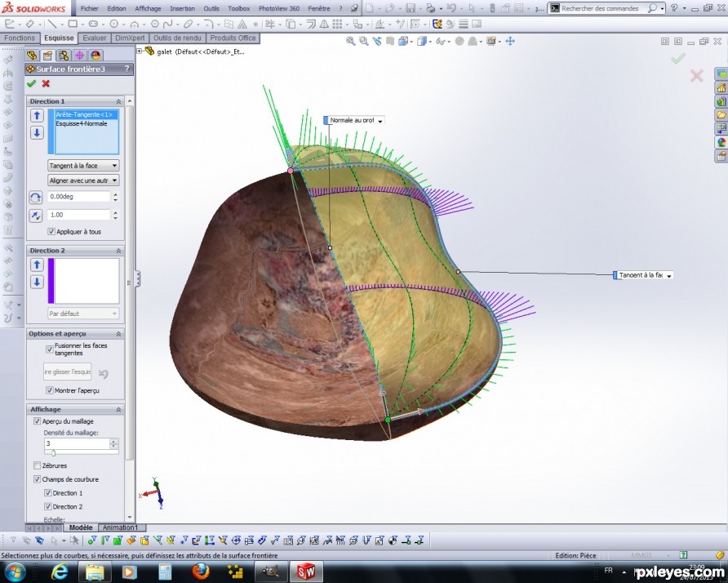Select the Polygon sketch tool
This screenshot has height=583, width=728.
(155, 24)
